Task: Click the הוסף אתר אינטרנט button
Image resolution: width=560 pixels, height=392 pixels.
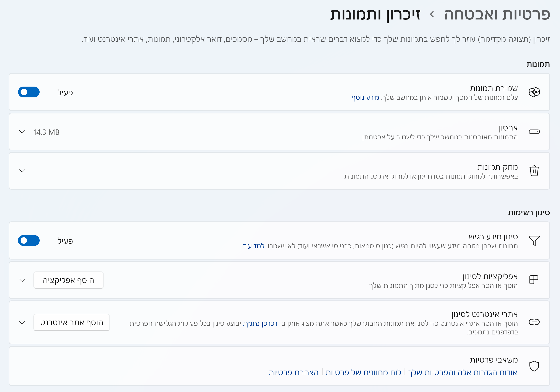Action: 71,322
